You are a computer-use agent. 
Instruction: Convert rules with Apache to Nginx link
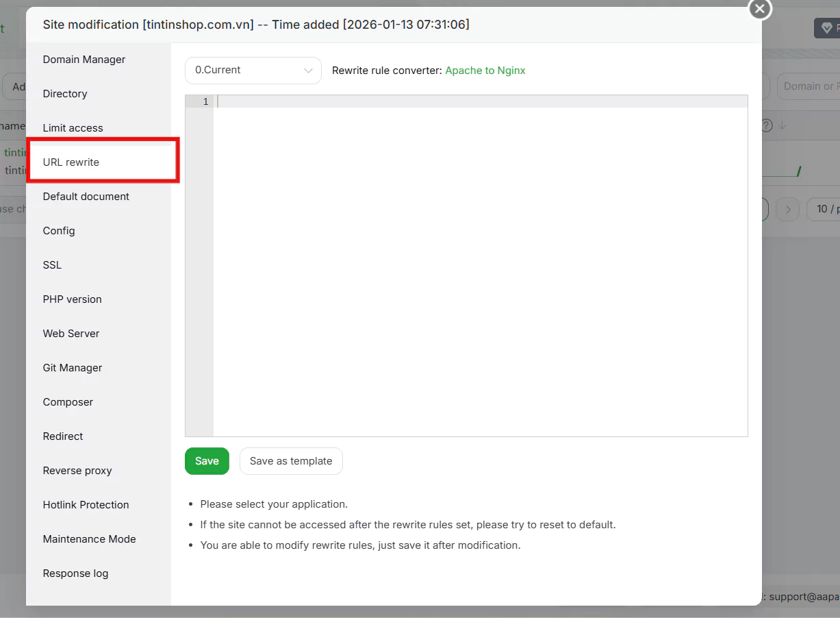485,70
